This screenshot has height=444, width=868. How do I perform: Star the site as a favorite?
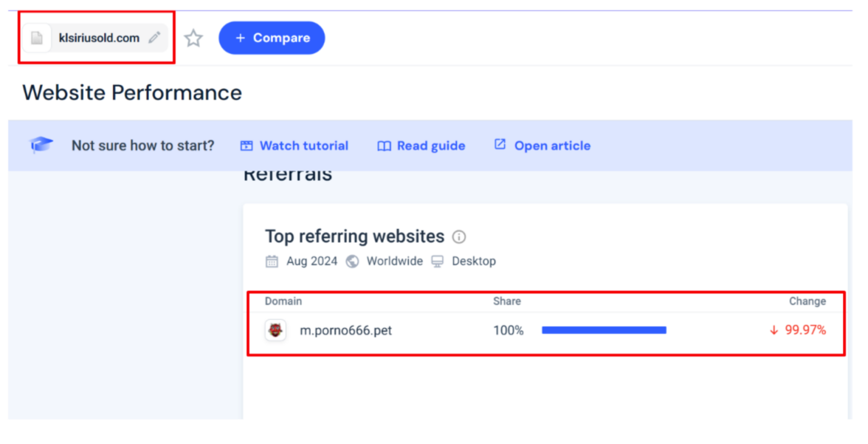[x=193, y=38]
